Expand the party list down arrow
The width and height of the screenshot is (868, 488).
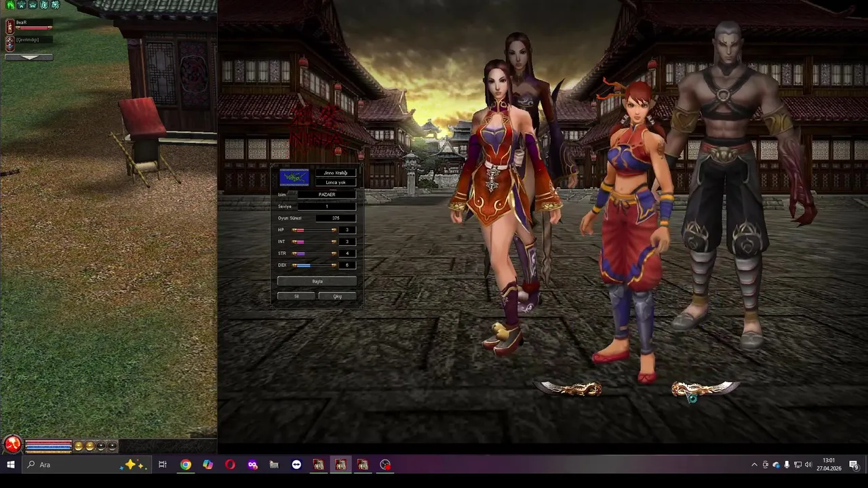28,58
